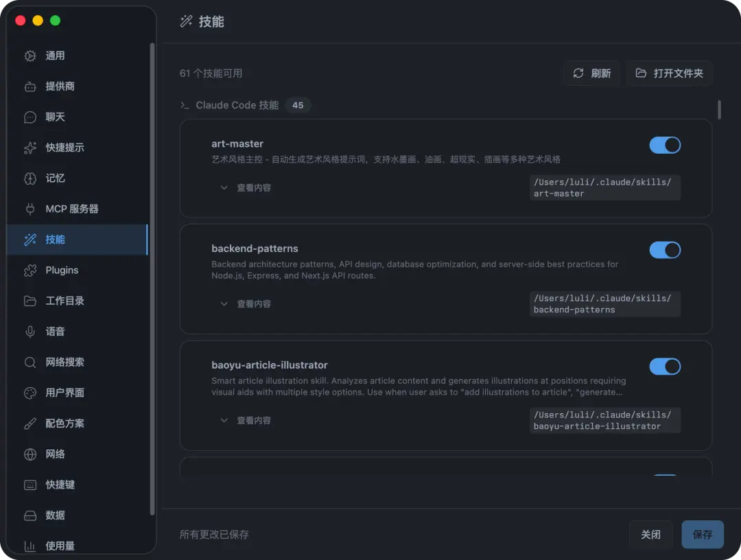The height and width of the screenshot is (560, 741).
Task: Click the puzzle piece icon beside Plugins
Action: point(30,270)
